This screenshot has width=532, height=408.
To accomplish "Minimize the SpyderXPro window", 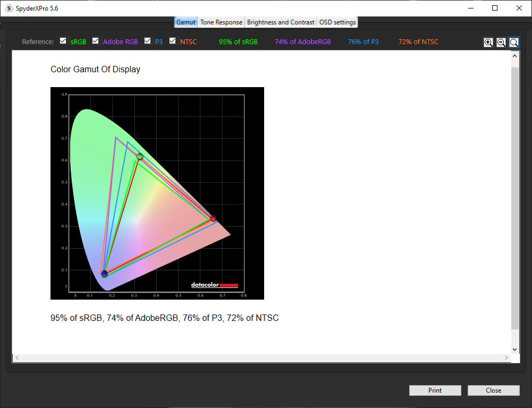I will [470, 8].
